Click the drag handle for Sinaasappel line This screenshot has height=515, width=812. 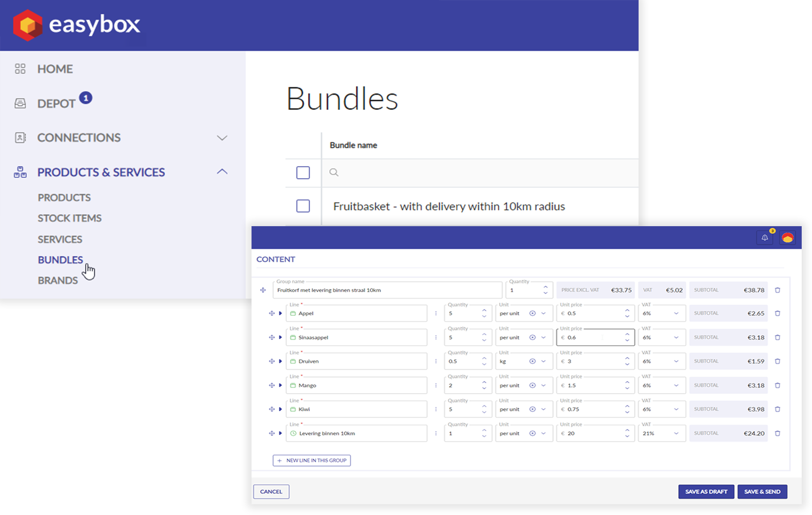point(272,337)
